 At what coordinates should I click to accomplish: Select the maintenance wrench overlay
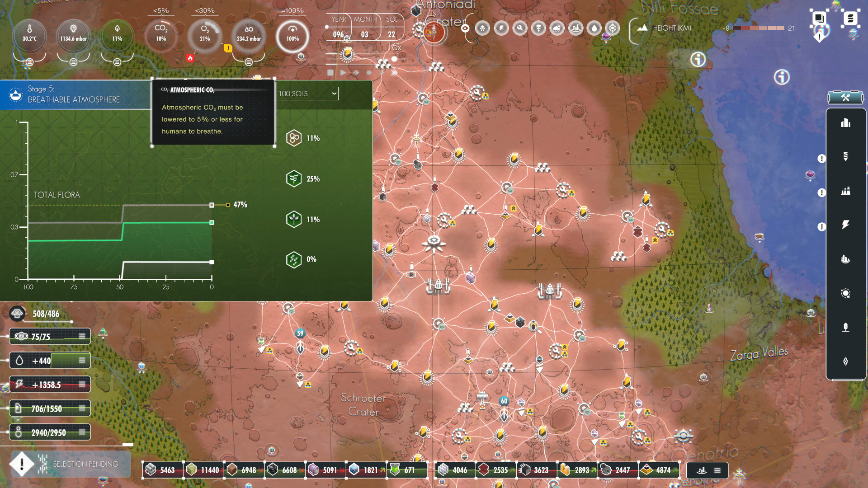click(x=519, y=28)
